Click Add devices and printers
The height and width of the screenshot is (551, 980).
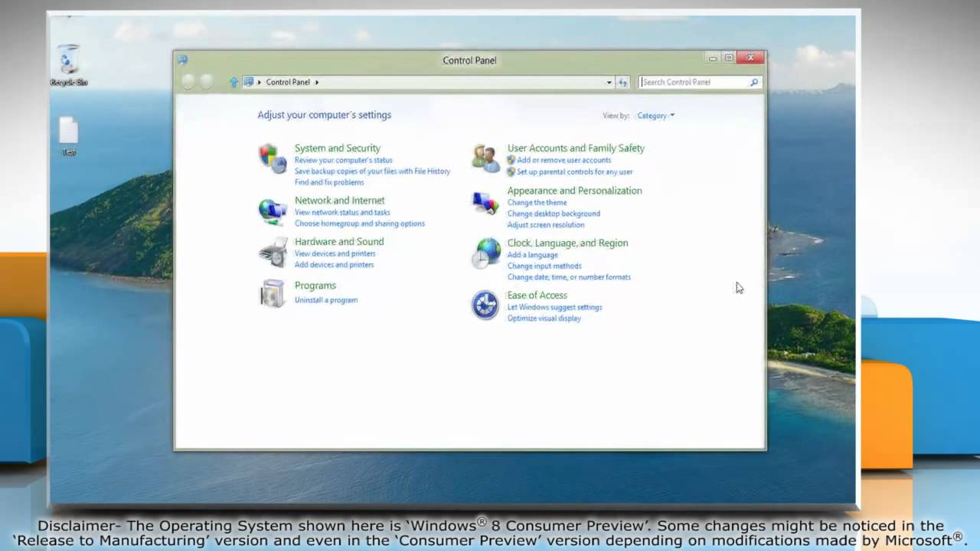pos(335,265)
